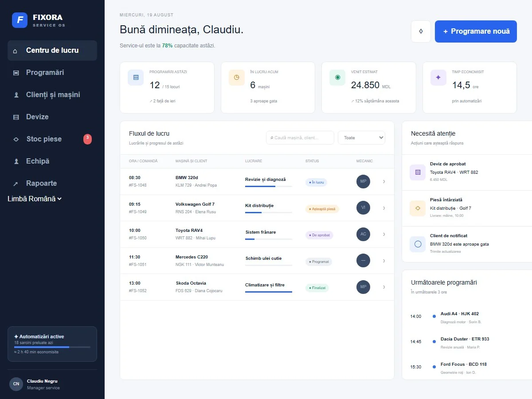Click the În lucru status badge
This screenshot has width=532, height=399.
click(316, 182)
